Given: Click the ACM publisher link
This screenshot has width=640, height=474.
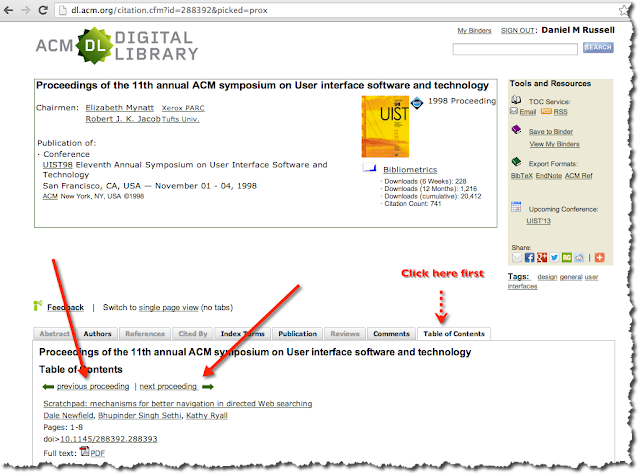Looking at the screenshot, I should (x=50, y=196).
